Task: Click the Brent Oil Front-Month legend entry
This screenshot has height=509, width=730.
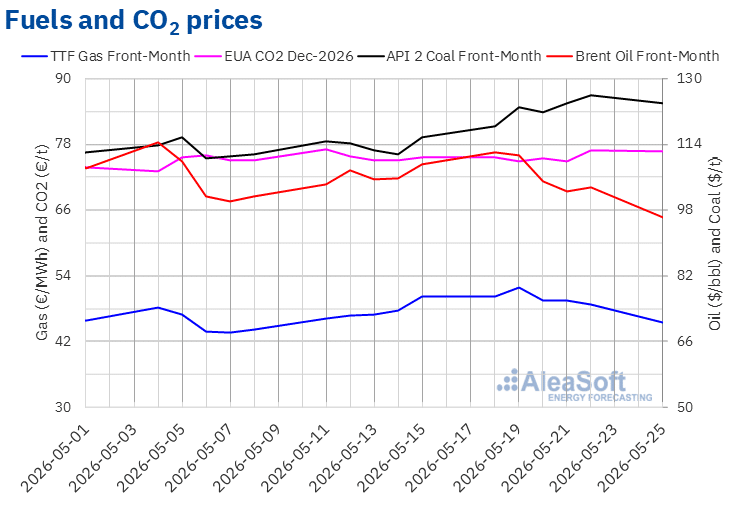Action: coord(633,56)
